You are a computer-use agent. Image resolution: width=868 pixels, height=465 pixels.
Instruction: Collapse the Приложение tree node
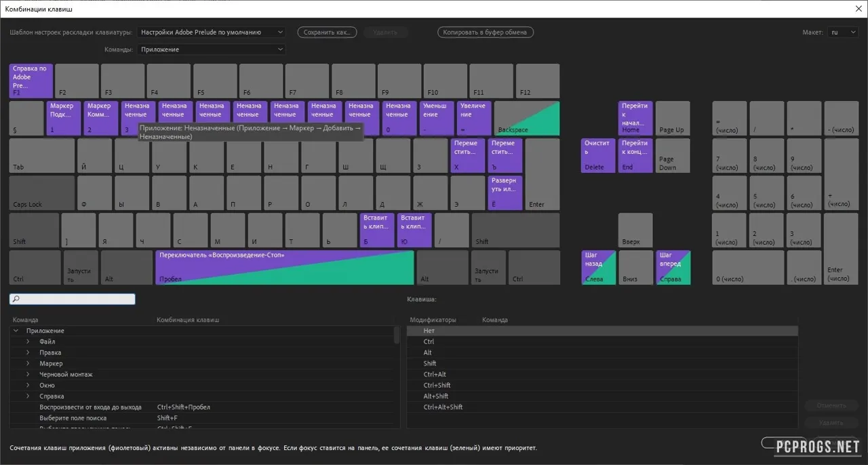[x=16, y=331]
